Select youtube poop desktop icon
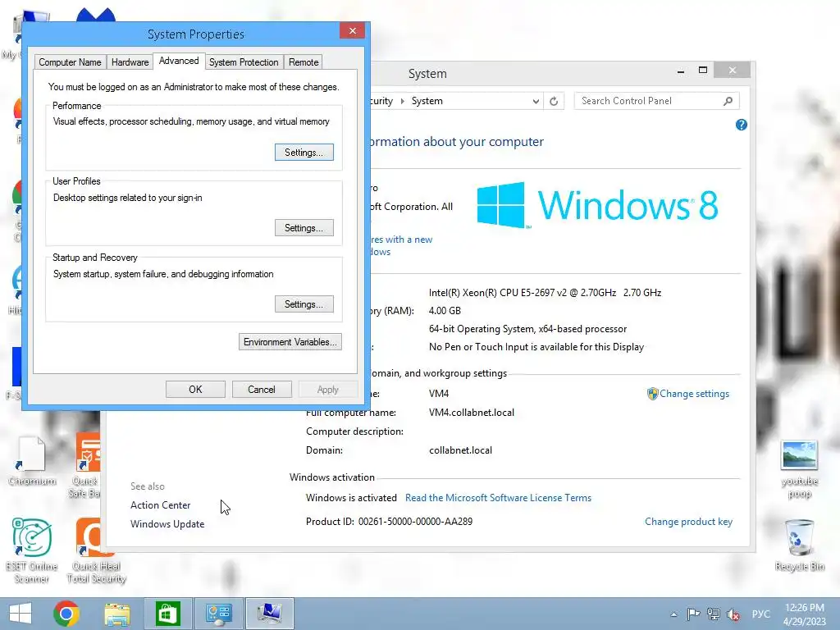The image size is (840, 630). coord(799,470)
